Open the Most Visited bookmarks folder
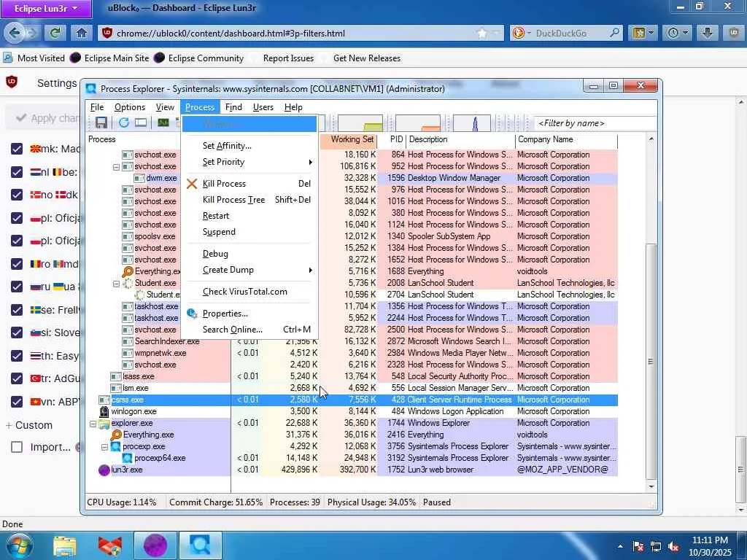Screen dimensions: 747x560 point(34,58)
